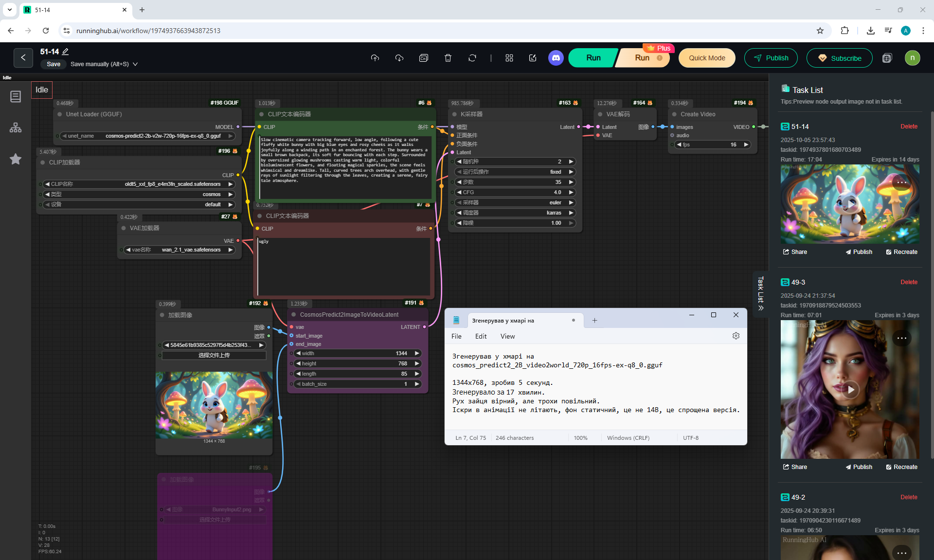The height and width of the screenshot is (560, 934).
Task: Open the Edit menu in Notepad
Action: click(481, 336)
